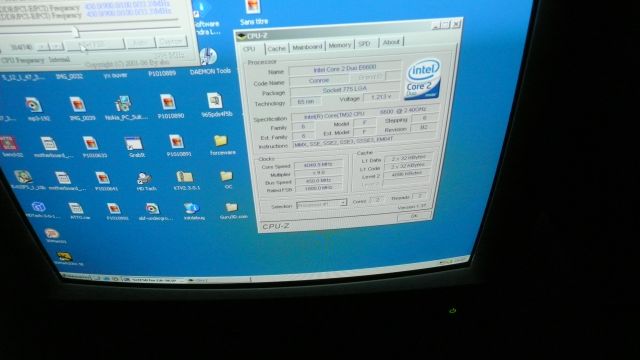The image size is (640, 360).
Task: Click the Intel Core 2 Duo logo
Action: click(423, 79)
